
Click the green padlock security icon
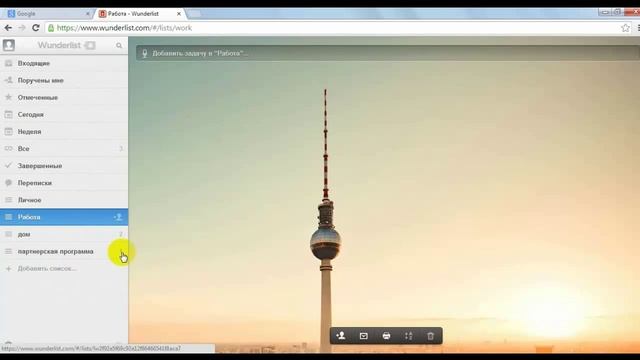click(51, 28)
